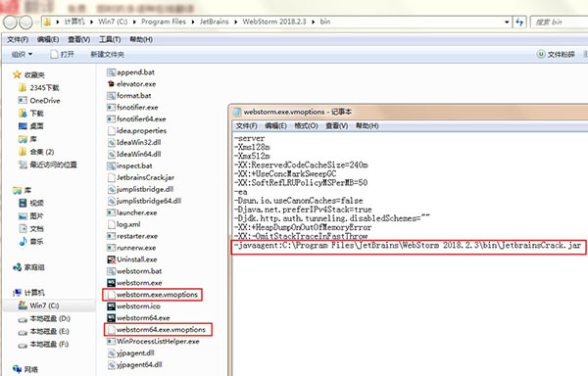Open the 组织 dropdown in the toolbar
This screenshot has height=376, width=588.
coord(22,55)
